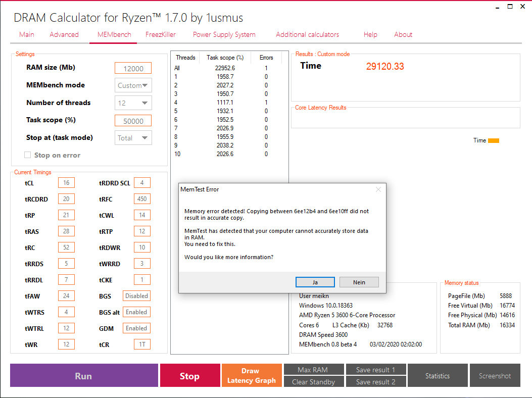Viewport: 532px width, 398px height.
Task: Click the tRP timing value field
Action: [66, 215]
